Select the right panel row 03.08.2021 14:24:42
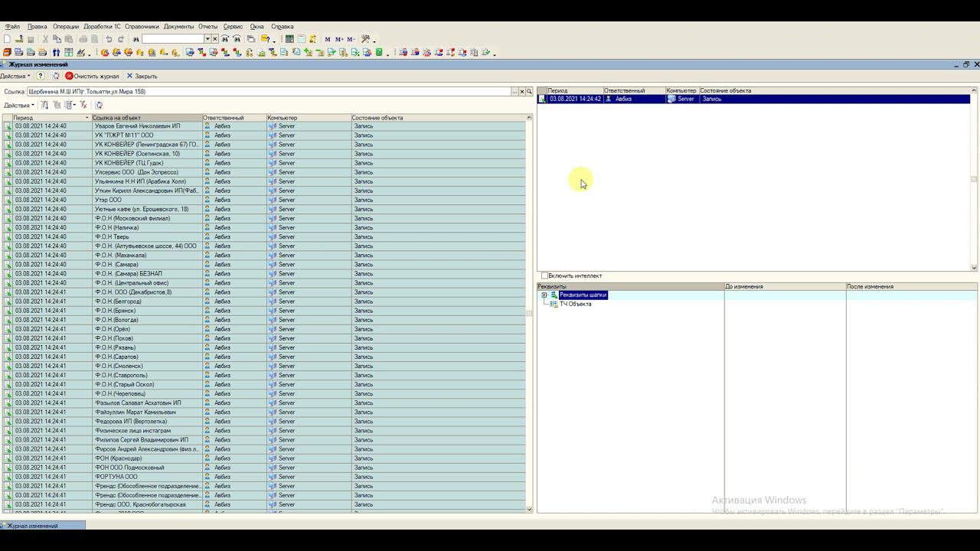This screenshot has width=980, height=551. (x=753, y=99)
